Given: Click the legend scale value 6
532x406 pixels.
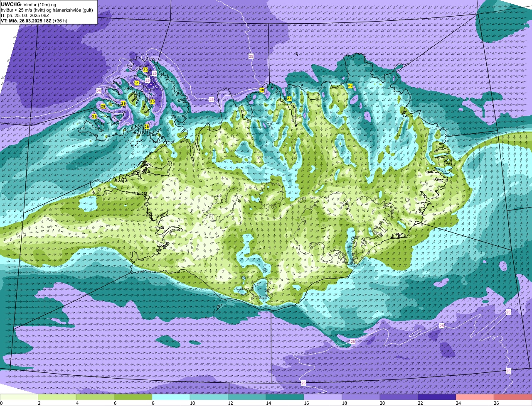Looking at the screenshot, I should coord(115,403).
